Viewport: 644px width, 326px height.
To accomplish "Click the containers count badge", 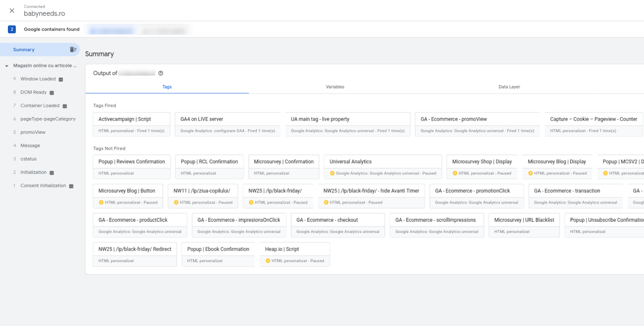I will (12, 29).
